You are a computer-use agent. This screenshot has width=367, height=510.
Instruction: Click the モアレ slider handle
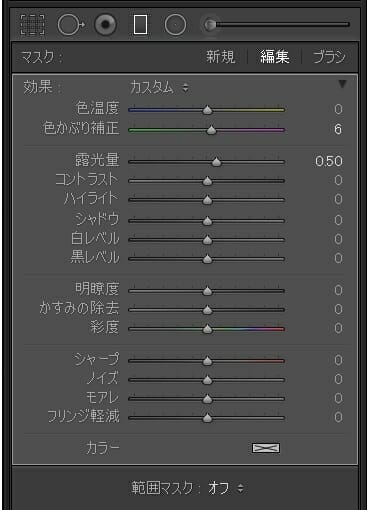[207, 399]
